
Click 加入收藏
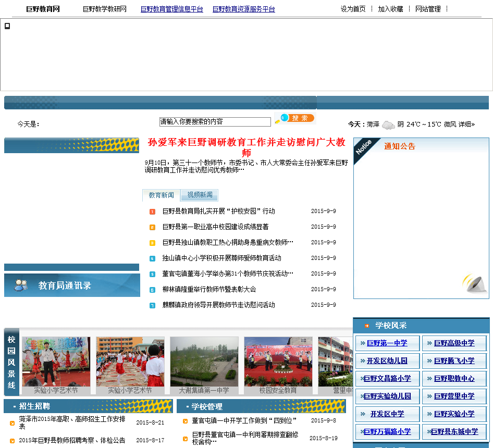click(x=390, y=9)
